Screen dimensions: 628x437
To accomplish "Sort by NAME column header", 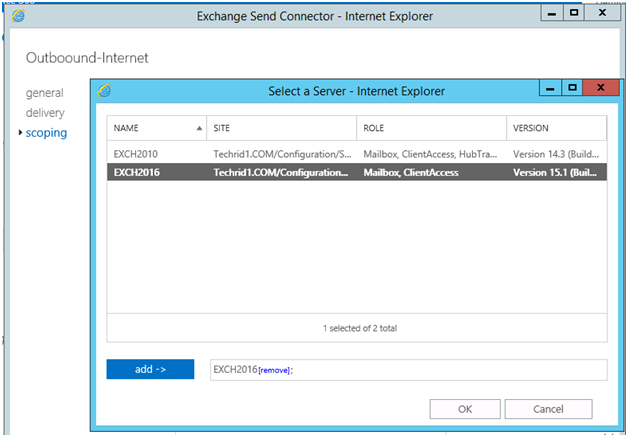I will [157, 128].
